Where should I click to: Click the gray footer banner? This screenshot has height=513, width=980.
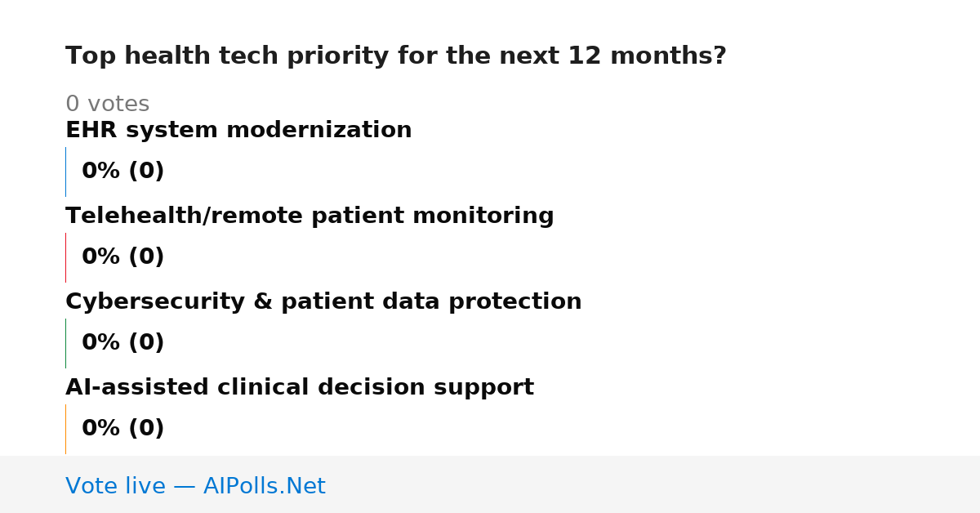tap(490, 484)
